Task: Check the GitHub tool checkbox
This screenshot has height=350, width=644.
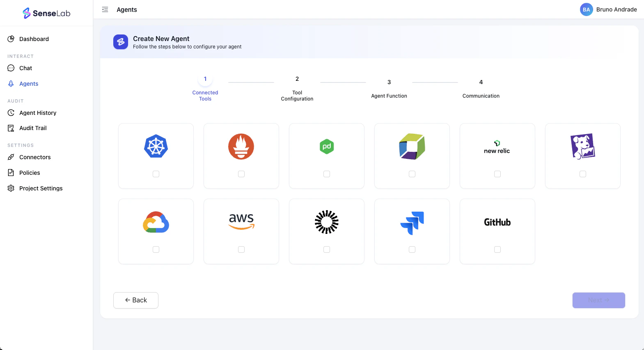Action: point(497,249)
